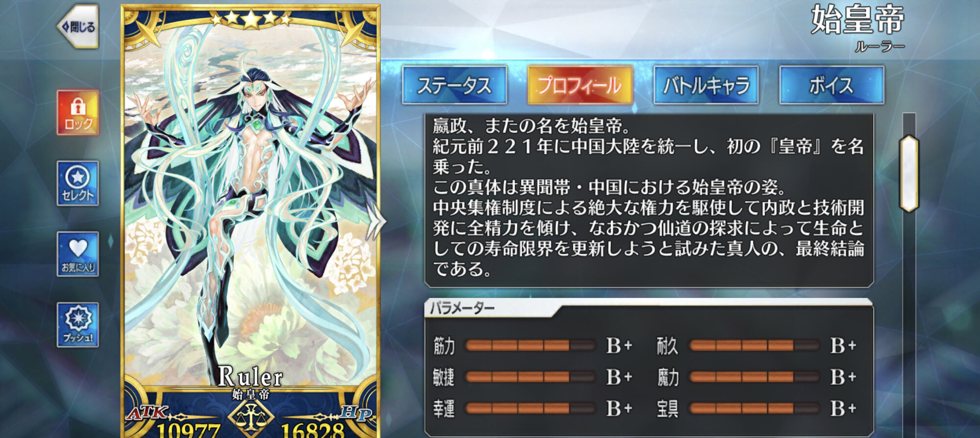Tap the Ruler card illustration
Screen dimensions: 980x438
click(x=250, y=206)
